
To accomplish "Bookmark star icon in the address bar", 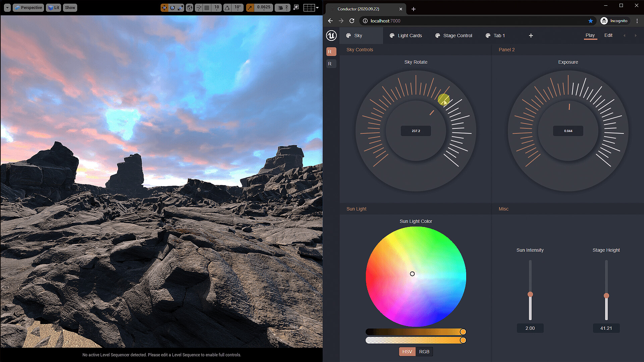I will pyautogui.click(x=590, y=21).
